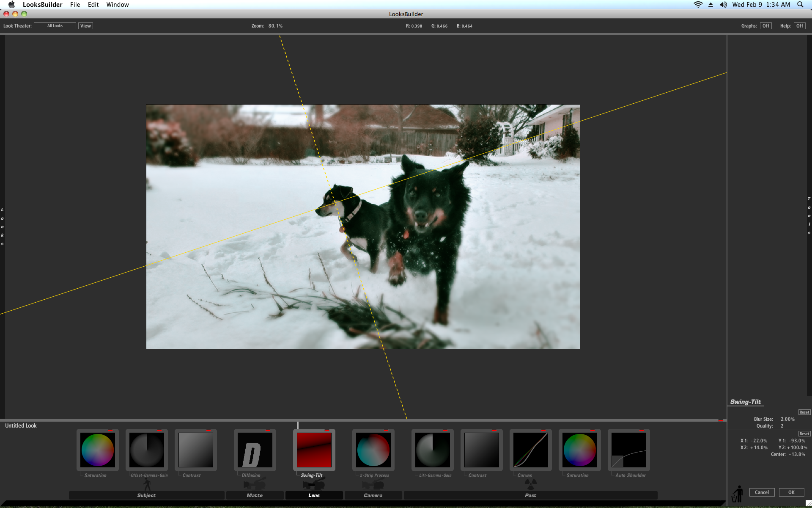Click the camera icon above the Matte section
The image size is (812, 508).
click(x=255, y=484)
